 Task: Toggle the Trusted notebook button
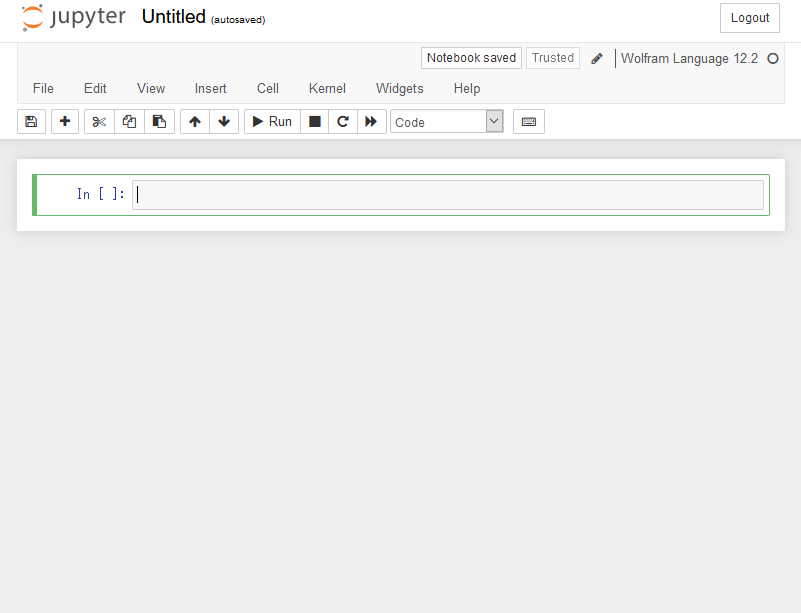(x=553, y=58)
